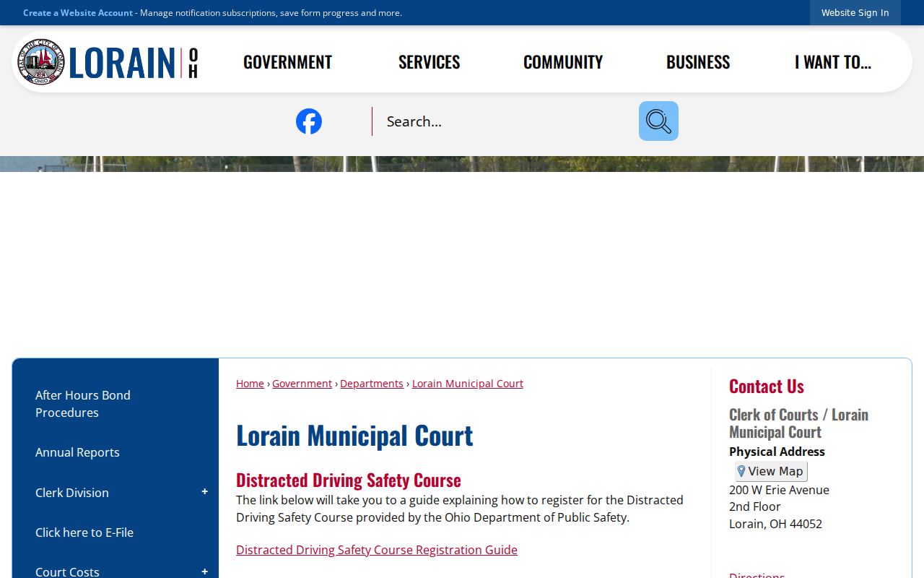The width and height of the screenshot is (924, 578).
Task: Expand the Court Costs submenu
Action: tap(204, 571)
